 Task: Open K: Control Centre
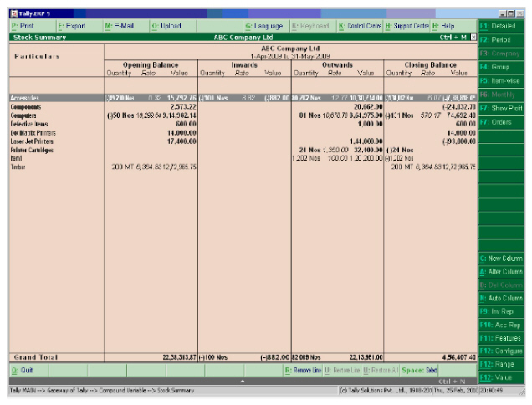(x=360, y=26)
